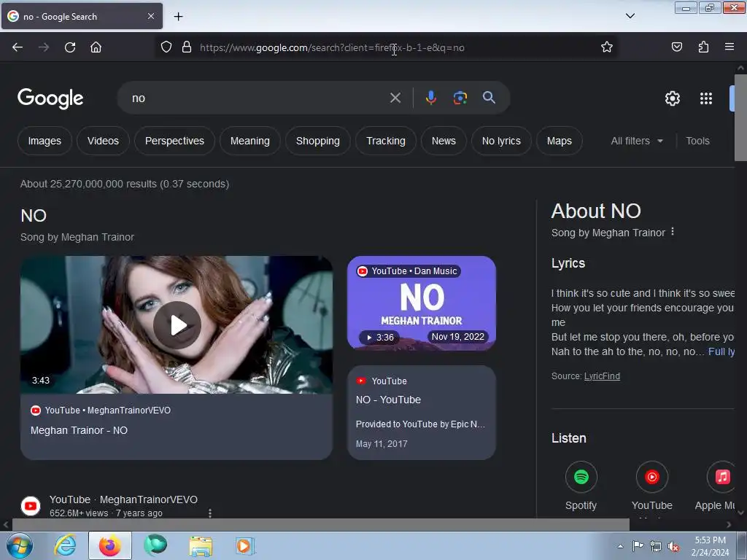
Task: View site security via padlock icon
Action: point(187,47)
